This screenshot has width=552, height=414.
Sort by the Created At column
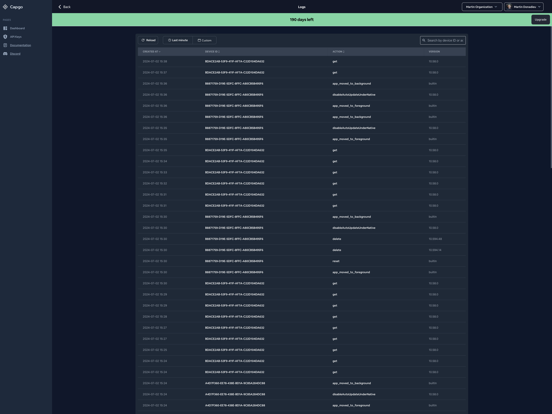[x=151, y=52]
